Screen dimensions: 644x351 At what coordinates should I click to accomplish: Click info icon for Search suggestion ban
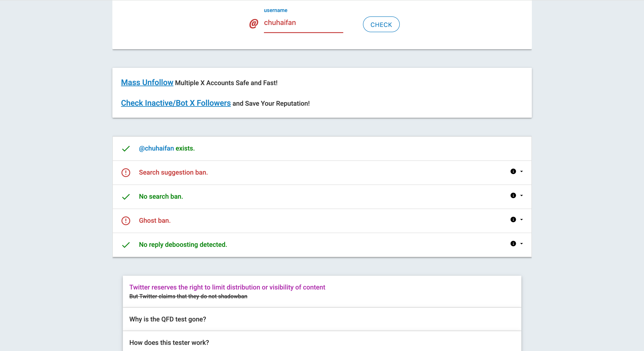pyautogui.click(x=513, y=171)
